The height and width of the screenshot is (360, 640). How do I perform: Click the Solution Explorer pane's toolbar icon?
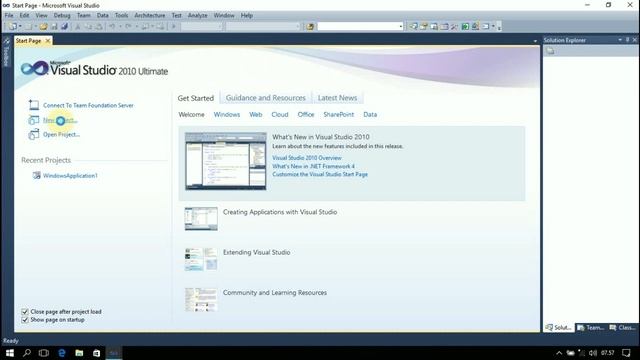(550, 51)
